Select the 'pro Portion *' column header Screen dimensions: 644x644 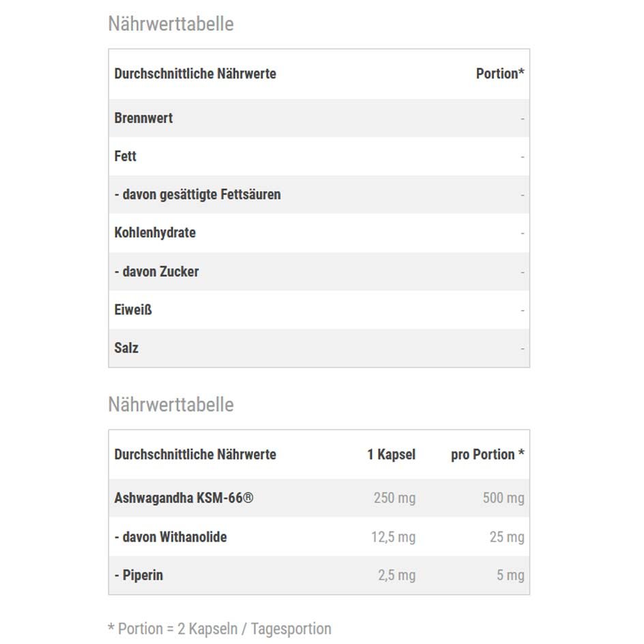(487, 454)
